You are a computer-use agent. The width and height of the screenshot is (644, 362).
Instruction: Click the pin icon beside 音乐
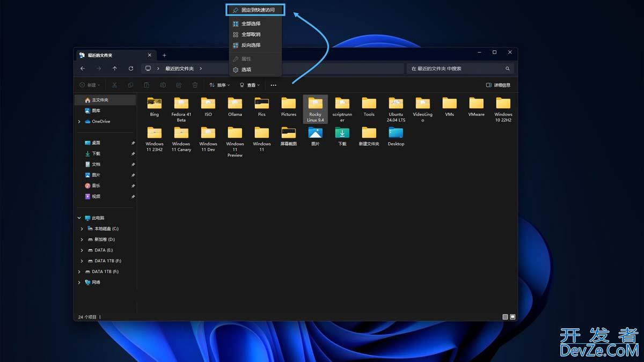[133, 186]
